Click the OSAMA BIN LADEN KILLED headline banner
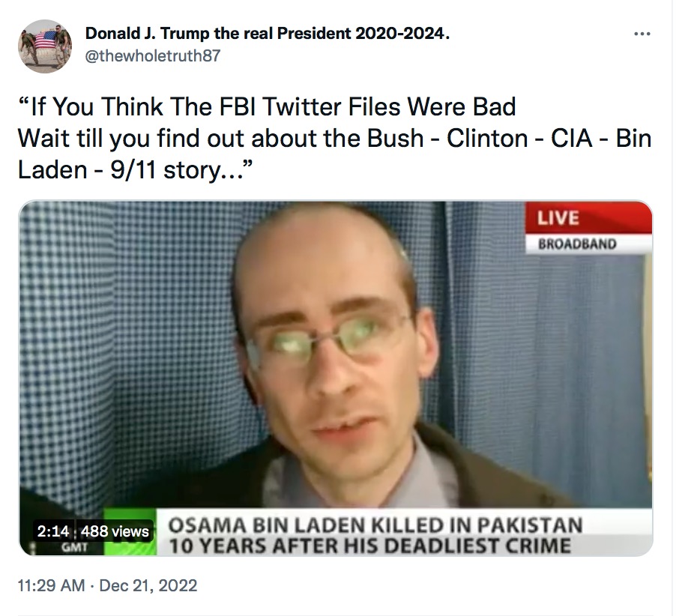676x616 pixels. click(375, 525)
